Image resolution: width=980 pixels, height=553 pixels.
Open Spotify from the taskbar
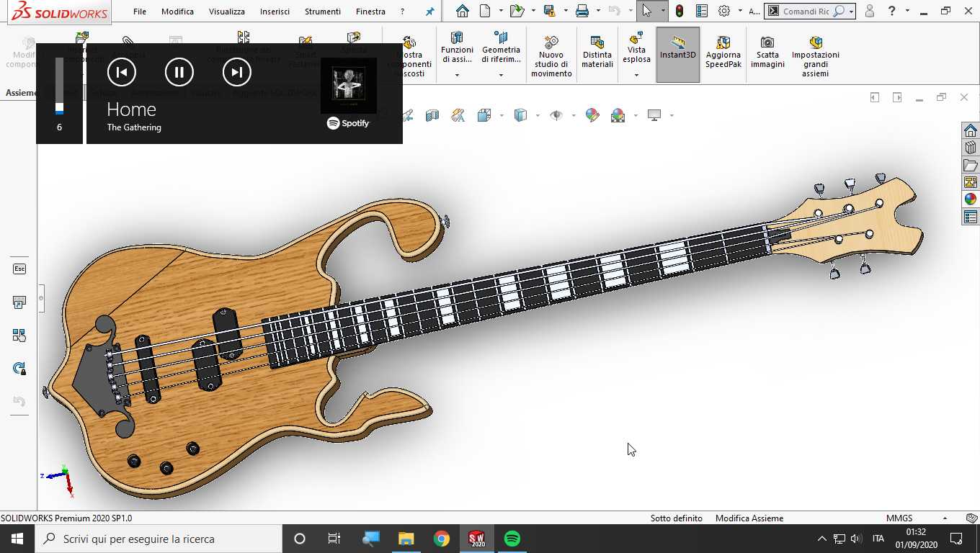click(x=512, y=539)
